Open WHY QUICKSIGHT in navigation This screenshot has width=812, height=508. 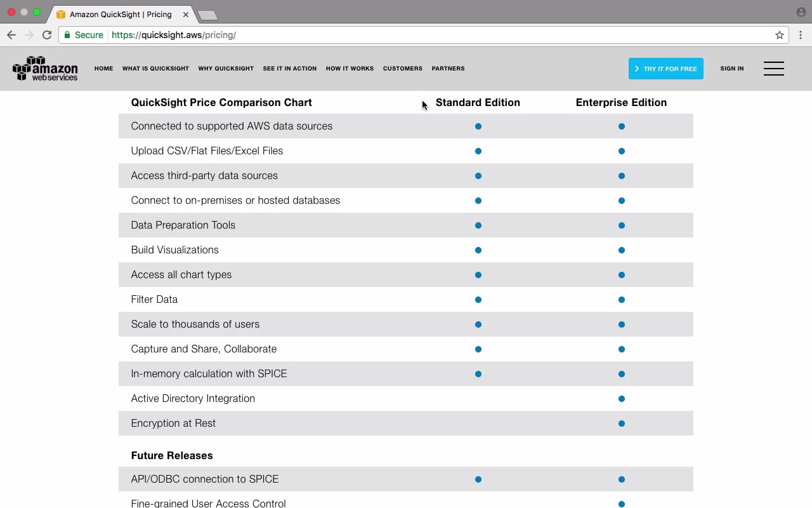point(226,69)
